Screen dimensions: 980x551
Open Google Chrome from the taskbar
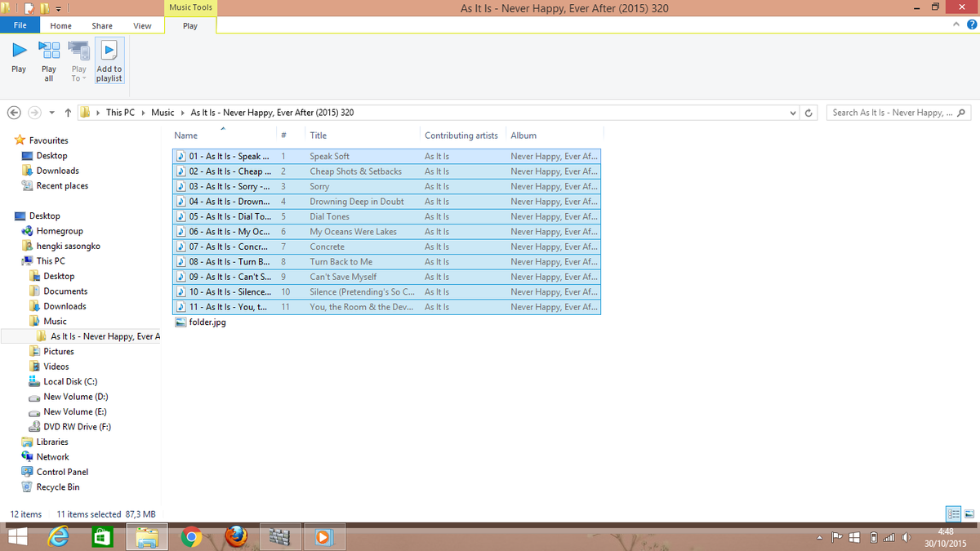click(192, 537)
